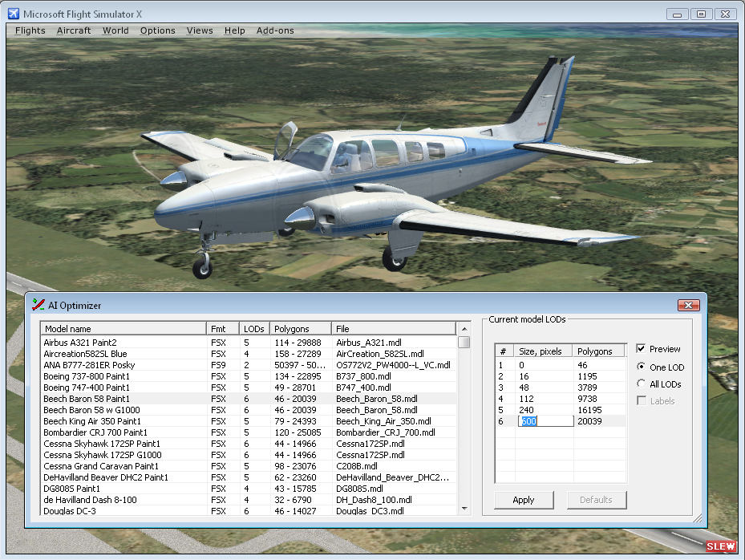Image resolution: width=745 pixels, height=560 pixels.
Task: Click the model list scroll up arrow
Action: tap(464, 329)
